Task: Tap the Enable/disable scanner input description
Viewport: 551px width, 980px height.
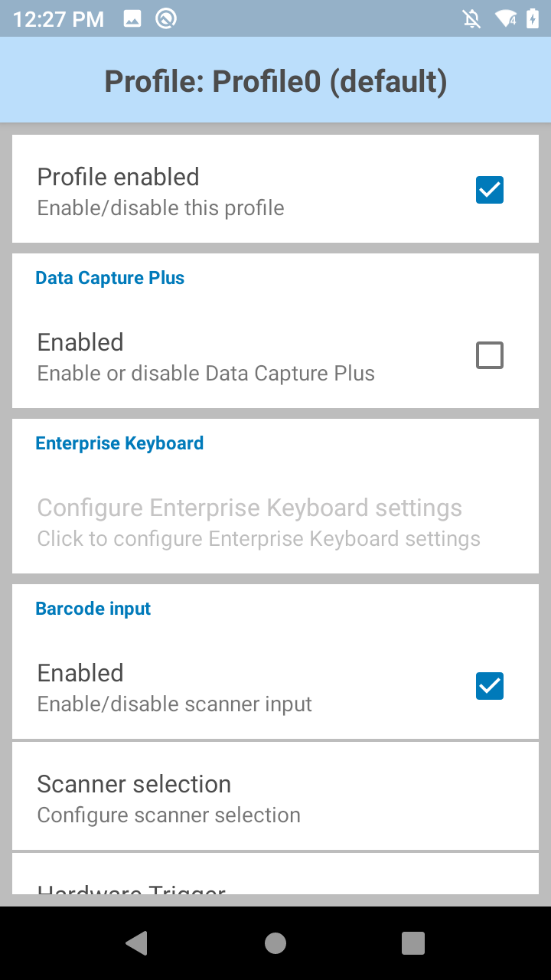Action: [174, 704]
